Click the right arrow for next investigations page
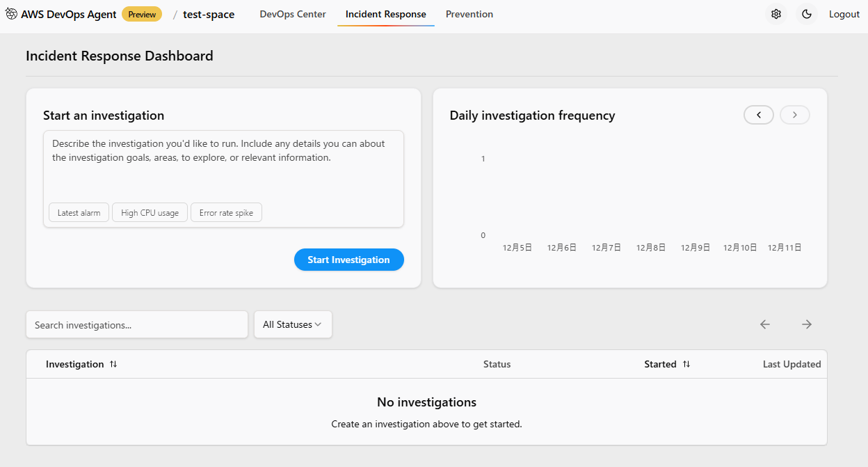The height and width of the screenshot is (467, 868). (x=807, y=324)
